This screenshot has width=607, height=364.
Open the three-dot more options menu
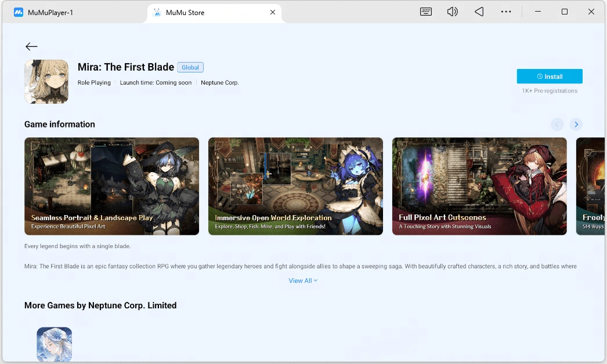(x=505, y=12)
